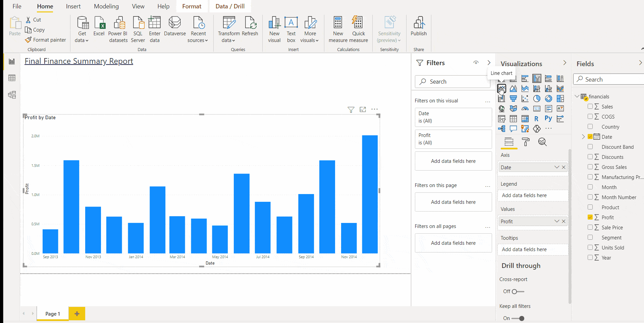Select the Pie chart visualization

537,98
